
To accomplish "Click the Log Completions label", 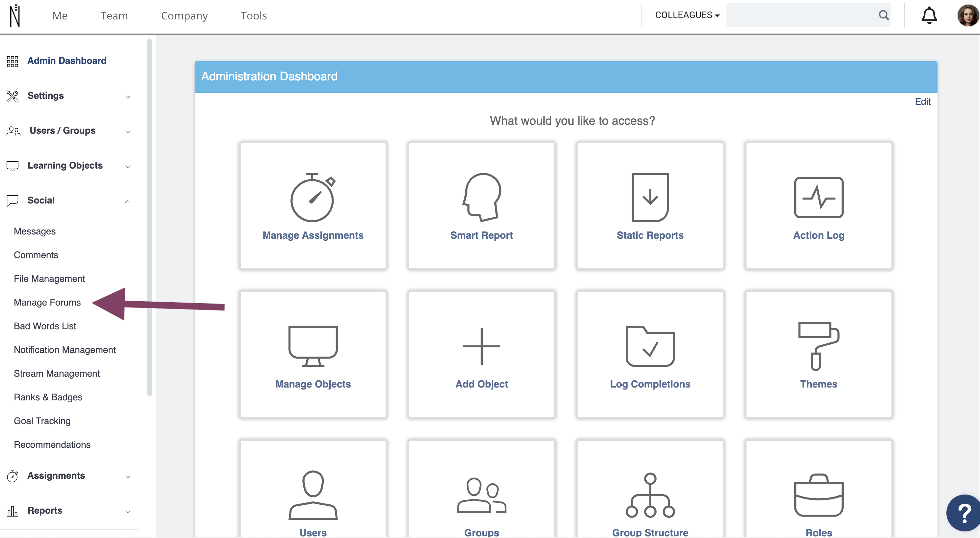I will coord(650,384).
